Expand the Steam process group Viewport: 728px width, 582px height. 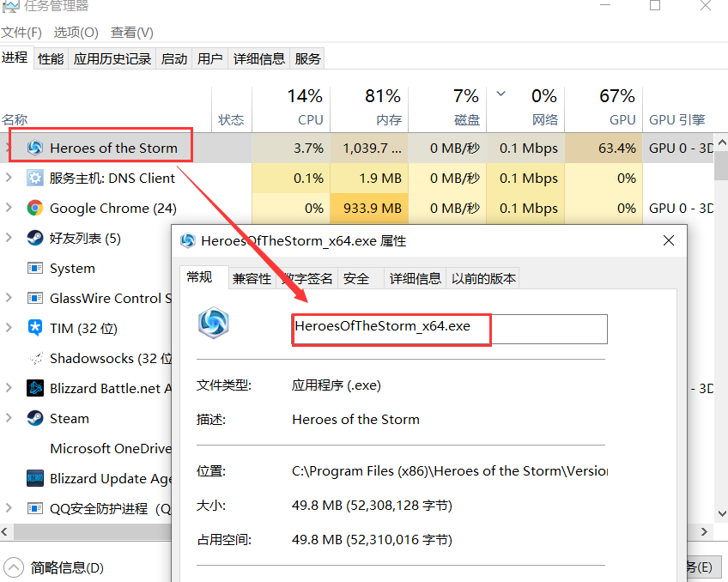[9, 418]
